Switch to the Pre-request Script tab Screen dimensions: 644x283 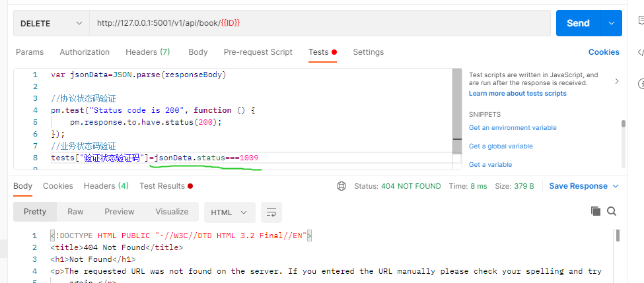tap(258, 52)
